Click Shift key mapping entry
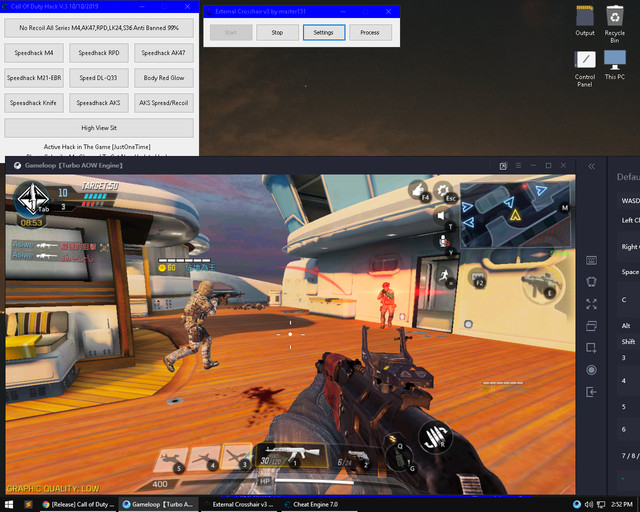This screenshot has height=512, width=640. coord(629,341)
